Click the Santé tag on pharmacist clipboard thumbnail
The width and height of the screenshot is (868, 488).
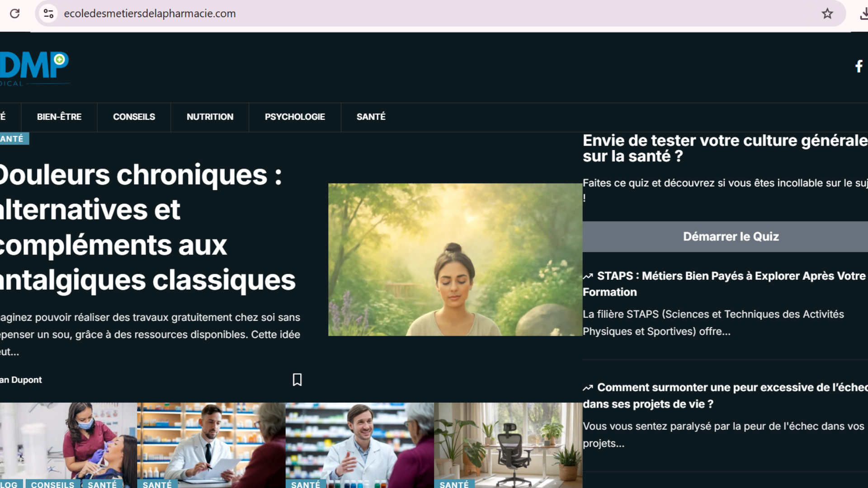[157, 484]
